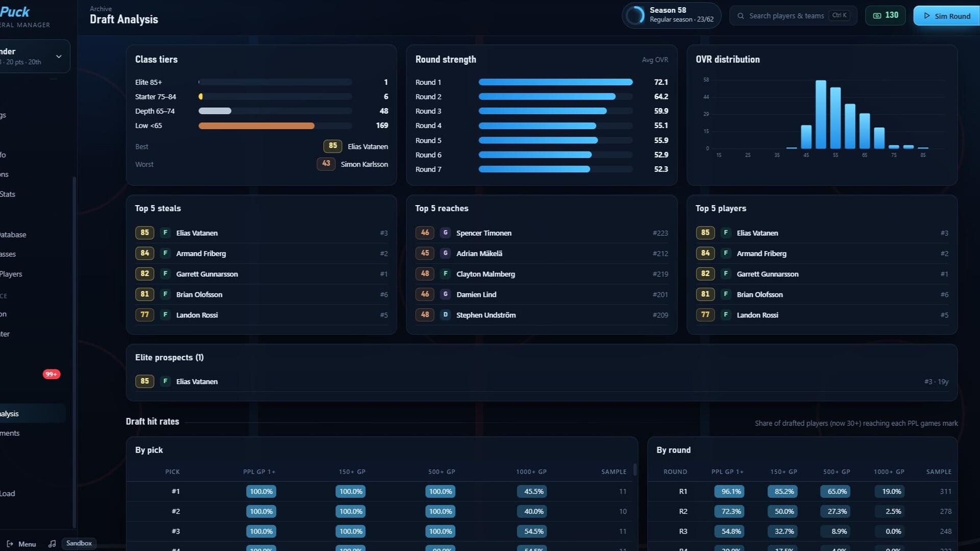980x551 pixels.
Task: Click the Low <65 tier bar
Action: (256, 126)
